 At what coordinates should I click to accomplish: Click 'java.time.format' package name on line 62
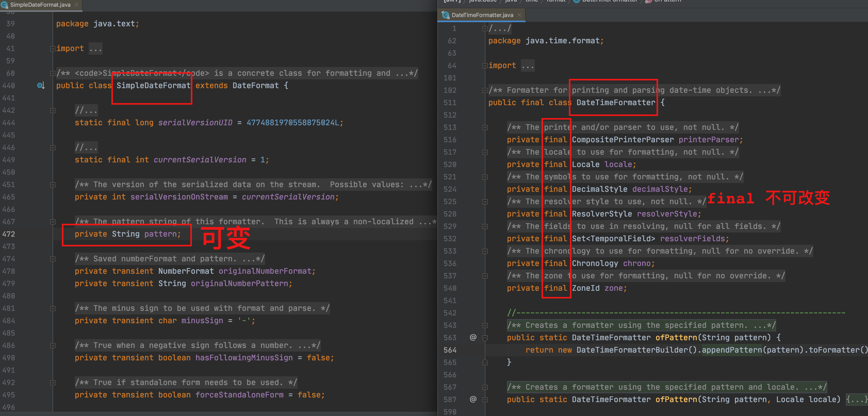click(562, 41)
